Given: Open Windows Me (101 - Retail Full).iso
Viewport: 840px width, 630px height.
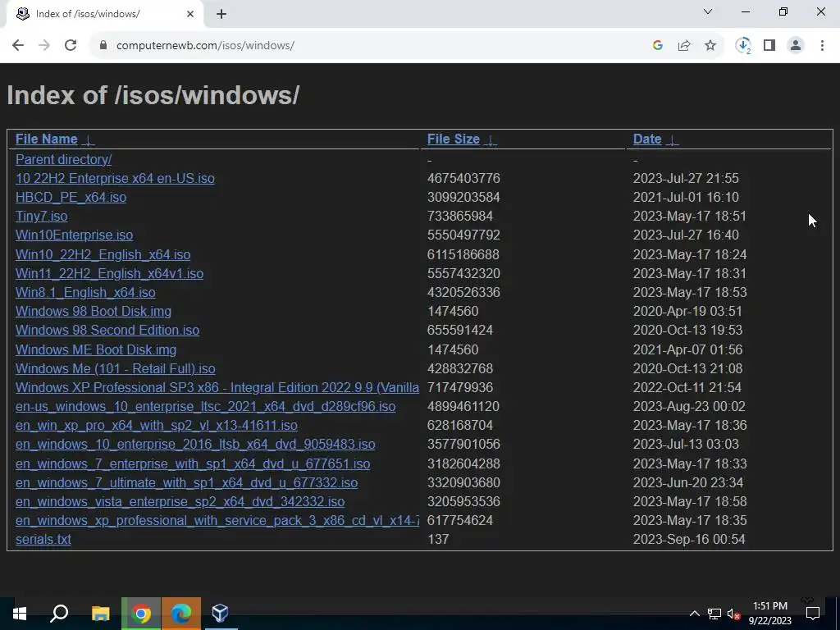Looking at the screenshot, I should coord(115,368).
